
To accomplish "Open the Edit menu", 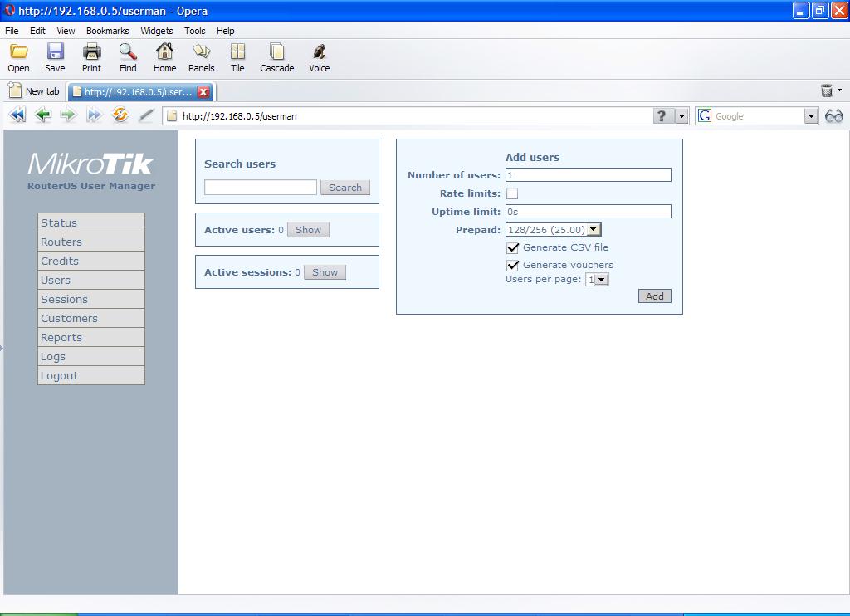I will 37,31.
